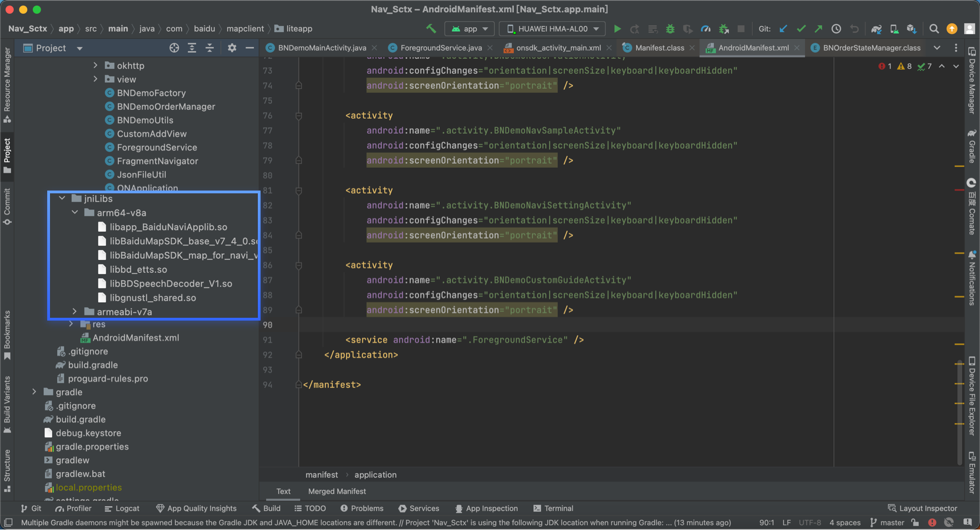Screen dimensions: 980x530
Task: Click the Debug app bug icon
Action: click(670, 29)
